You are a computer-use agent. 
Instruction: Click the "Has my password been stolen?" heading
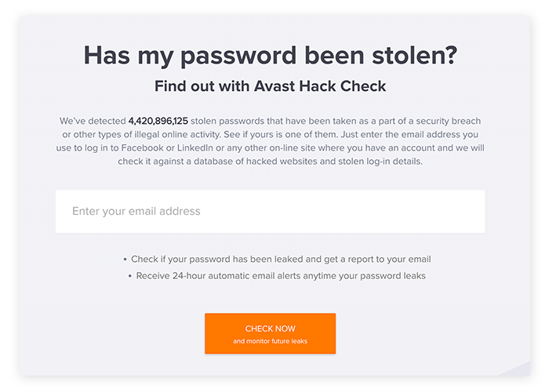270,56
